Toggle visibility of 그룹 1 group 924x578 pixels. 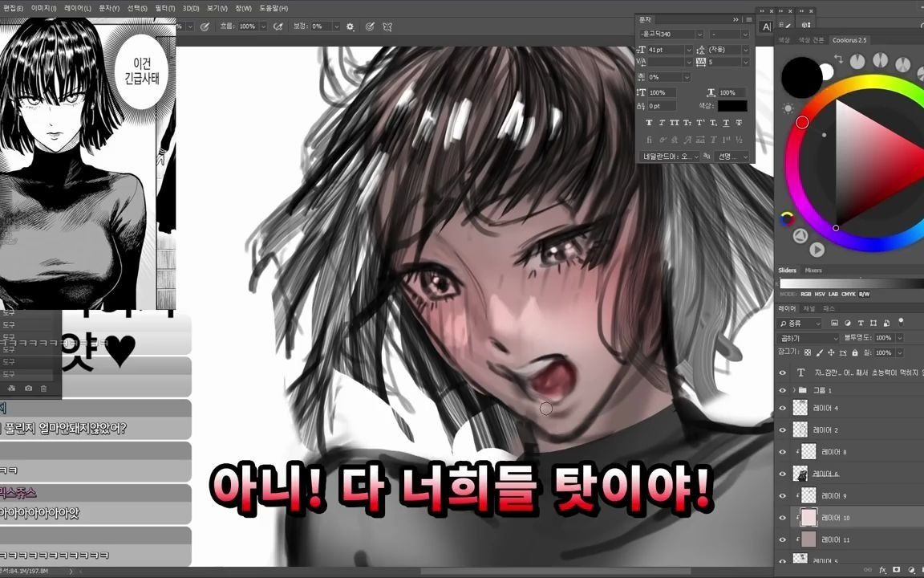783,390
